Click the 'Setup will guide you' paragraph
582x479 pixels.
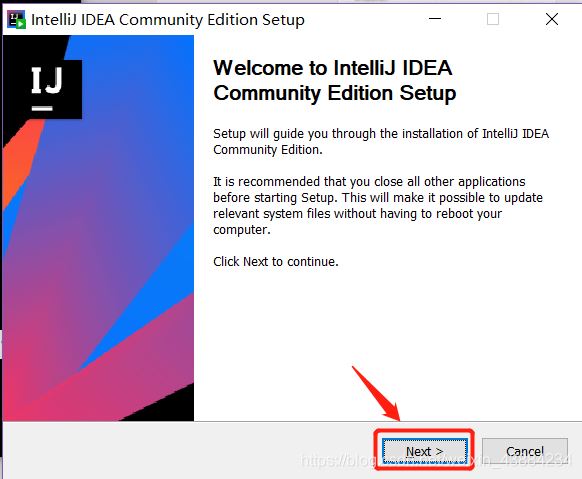[381, 141]
